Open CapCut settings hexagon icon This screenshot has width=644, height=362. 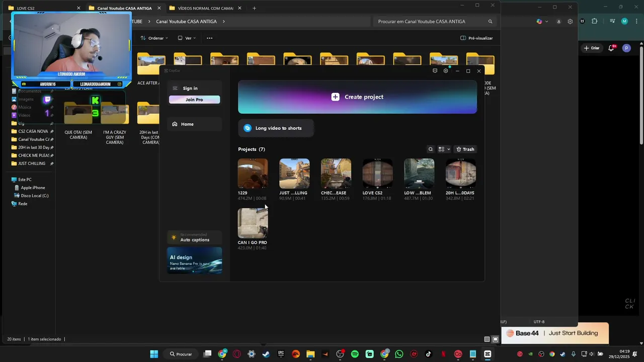point(446,71)
